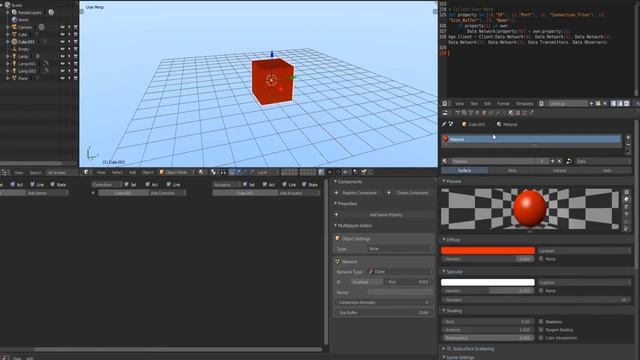This screenshot has width=640, height=360.
Task: Click the Plane mesh icon in outliner
Action: click(x=14, y=78)
